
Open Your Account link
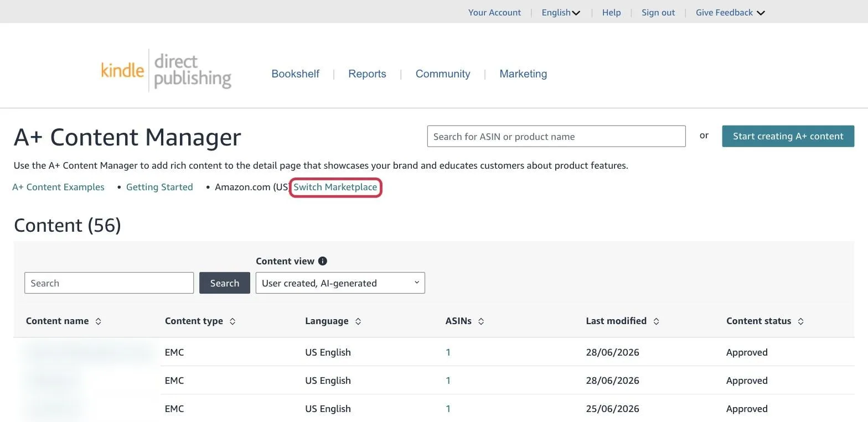[x=494, y=13]
